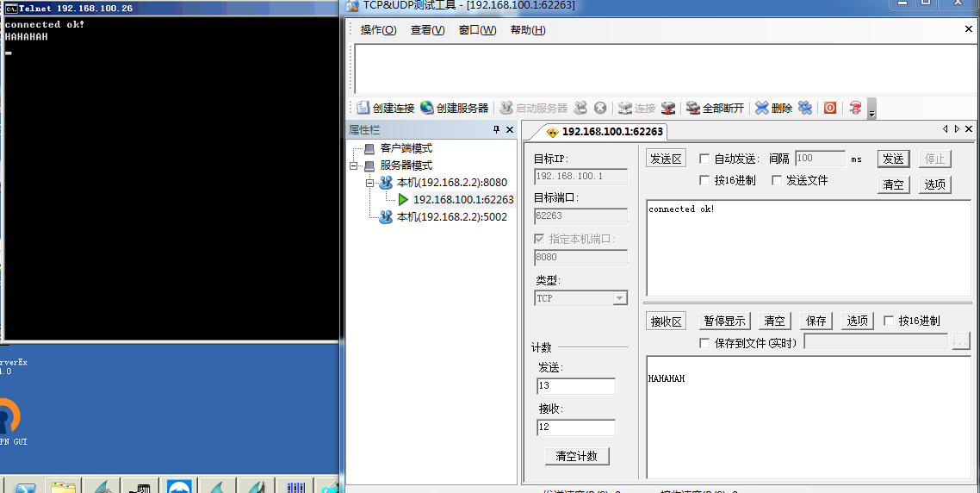The height and width of the screenshot is (493, 980).
Task: Click inside the send text area
Action: point(808,250)
